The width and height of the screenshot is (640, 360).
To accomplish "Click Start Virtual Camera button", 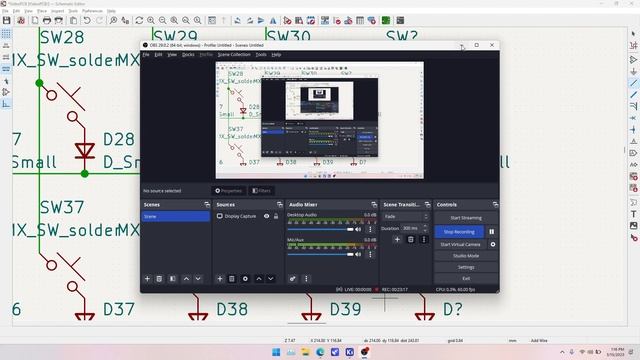I will pos(460,244).
